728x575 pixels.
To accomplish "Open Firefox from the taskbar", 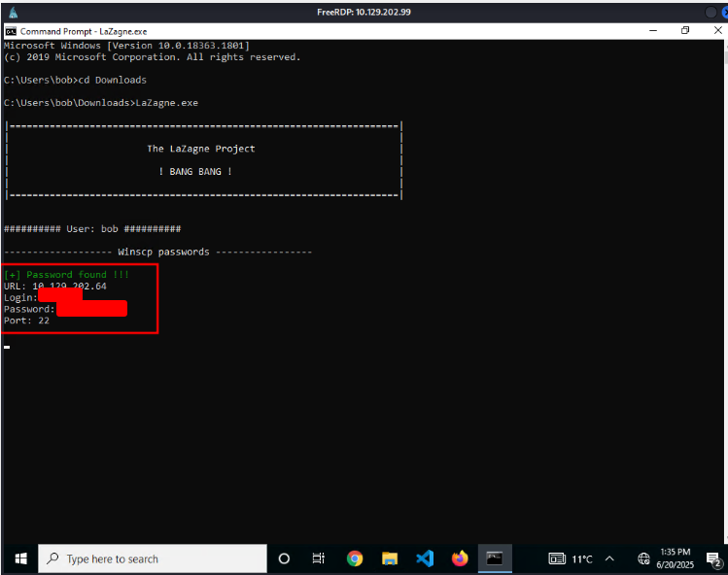I will tap(460, 558).
